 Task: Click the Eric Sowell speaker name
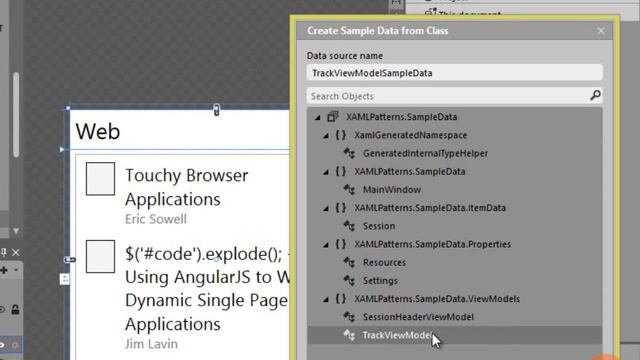[x=156, y=219]
